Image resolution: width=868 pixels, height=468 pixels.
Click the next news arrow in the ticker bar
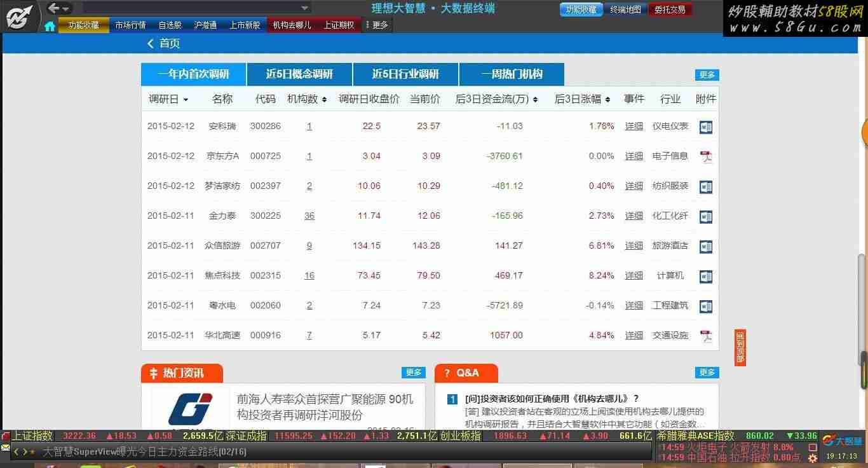tap(25, 451)
